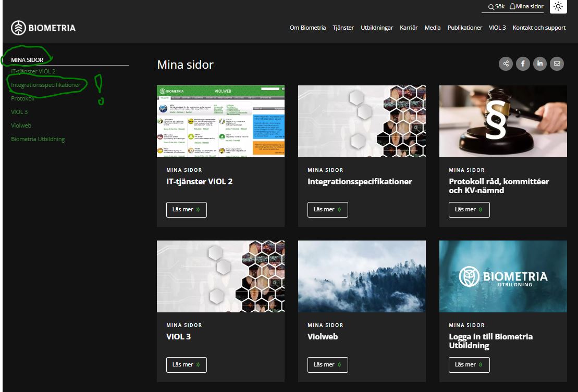Screen dimensions: 578x392
Task: Open the Karriär menu
Action: [409, 28]
